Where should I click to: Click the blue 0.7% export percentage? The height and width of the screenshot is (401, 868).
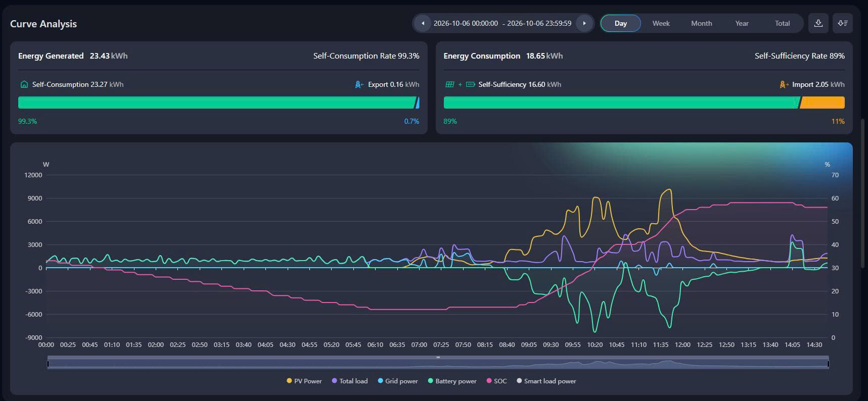[412, 121]
